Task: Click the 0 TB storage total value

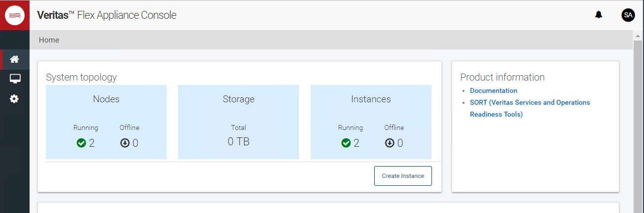Action: coord(239,142)
